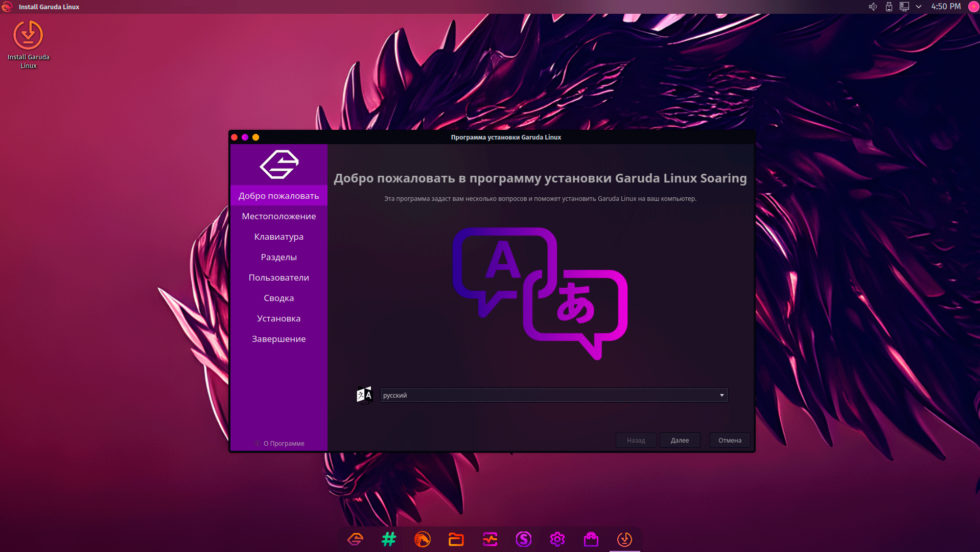Open the volume control in the system tray
The width and height of the screenshot is (980, 552).
click(x=873, y=7)
